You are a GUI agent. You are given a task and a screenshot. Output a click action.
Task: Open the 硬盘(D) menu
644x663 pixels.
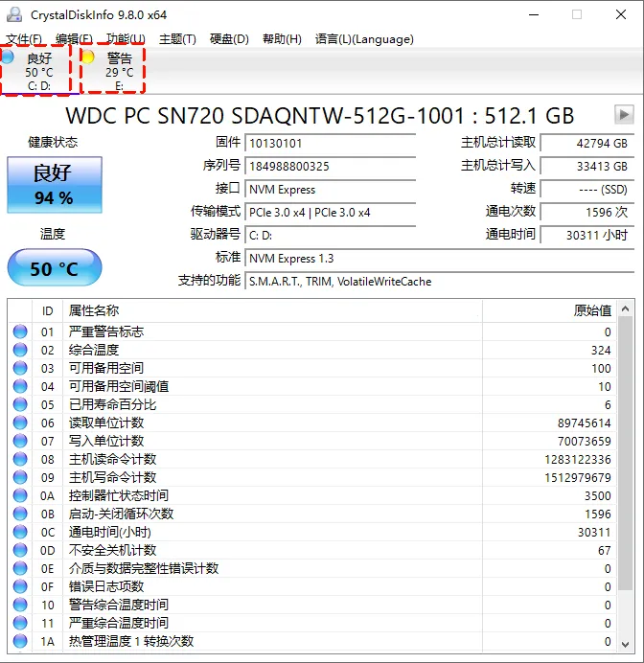[x=229, y=39]
